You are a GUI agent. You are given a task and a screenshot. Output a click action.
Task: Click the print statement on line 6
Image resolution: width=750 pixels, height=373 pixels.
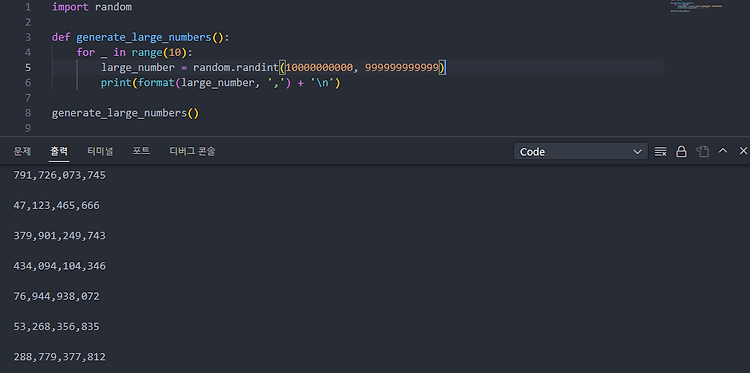220,83
